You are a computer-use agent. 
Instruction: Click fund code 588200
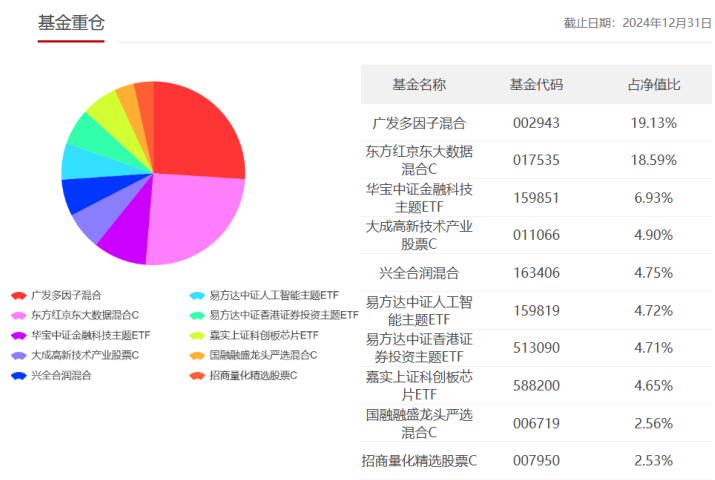click(536, 385)
